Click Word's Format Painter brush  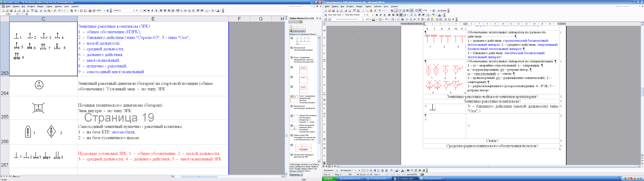375,11
